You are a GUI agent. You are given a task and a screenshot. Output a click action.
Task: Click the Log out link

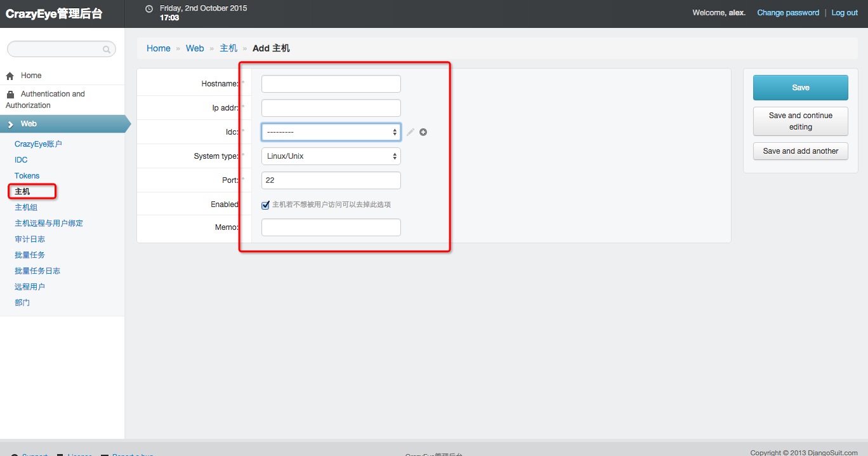click(845, 13)
